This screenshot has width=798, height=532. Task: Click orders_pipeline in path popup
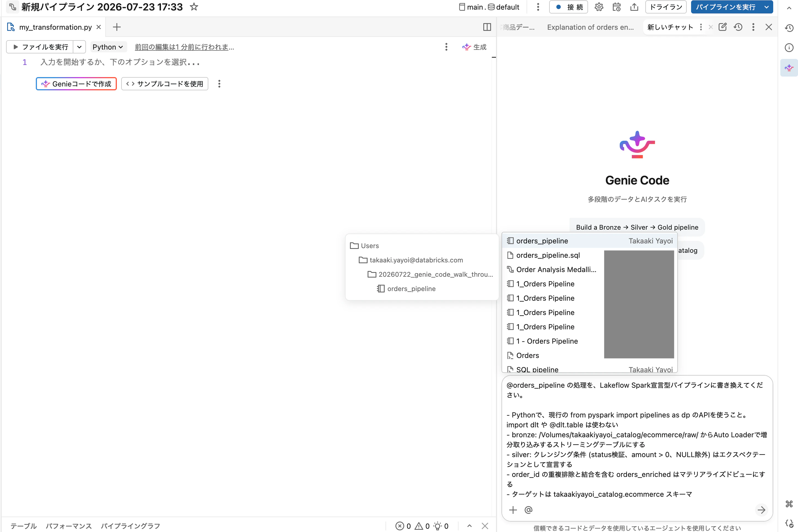click(406, 288)
